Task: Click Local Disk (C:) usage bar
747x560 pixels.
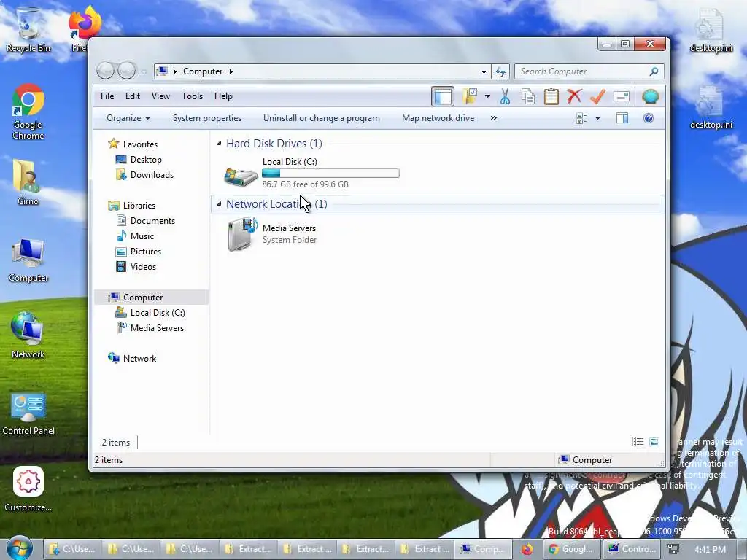Action: coord(330,174)
